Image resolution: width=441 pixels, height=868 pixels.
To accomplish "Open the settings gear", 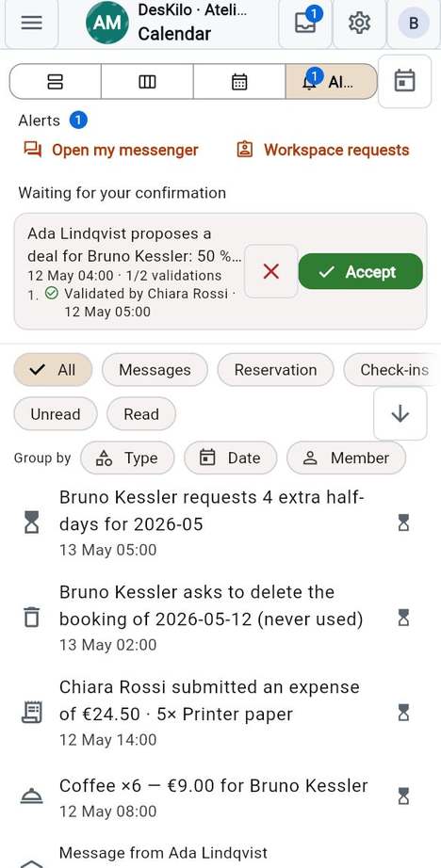I will click(359, 23).
